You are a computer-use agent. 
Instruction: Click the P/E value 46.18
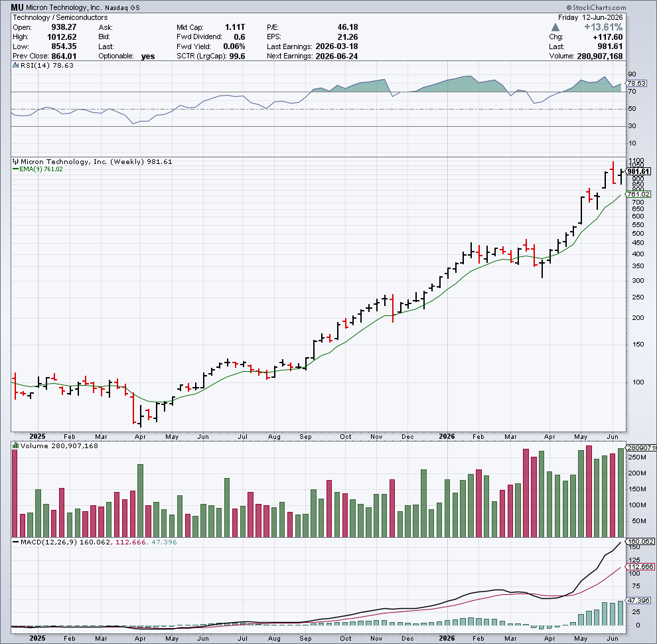347,27
